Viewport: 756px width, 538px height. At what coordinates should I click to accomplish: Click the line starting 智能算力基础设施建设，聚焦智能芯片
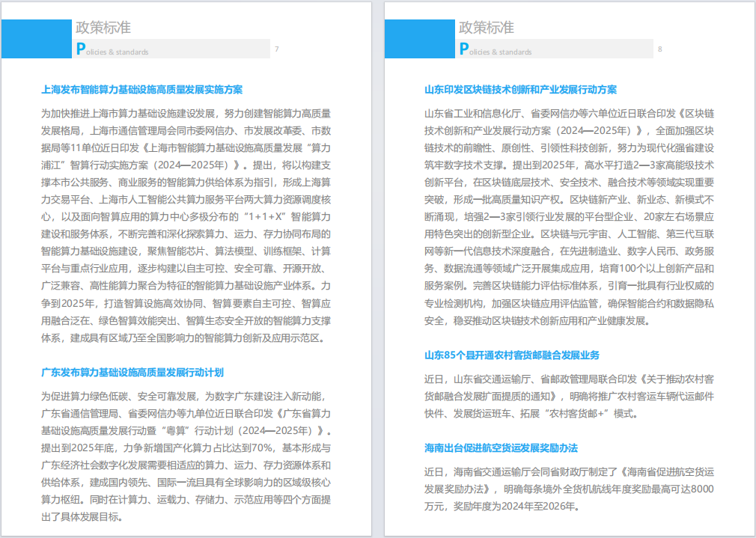(186, 251)
